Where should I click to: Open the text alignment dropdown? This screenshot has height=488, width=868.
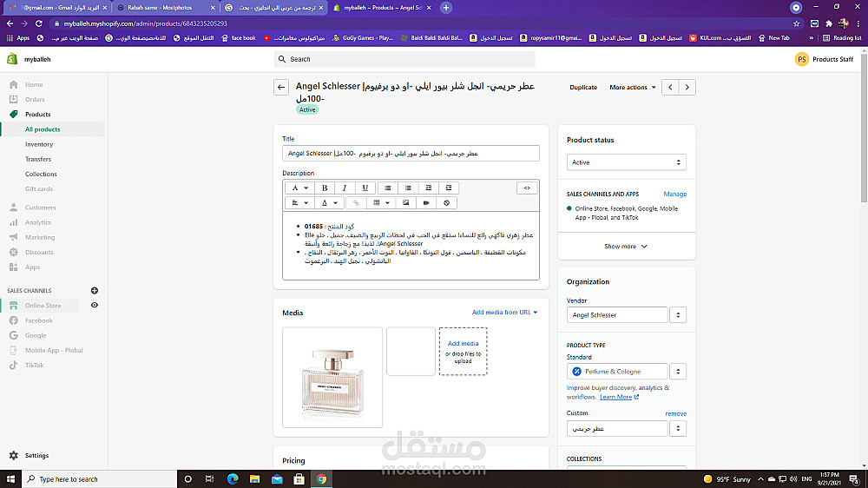tap(299, 202)
